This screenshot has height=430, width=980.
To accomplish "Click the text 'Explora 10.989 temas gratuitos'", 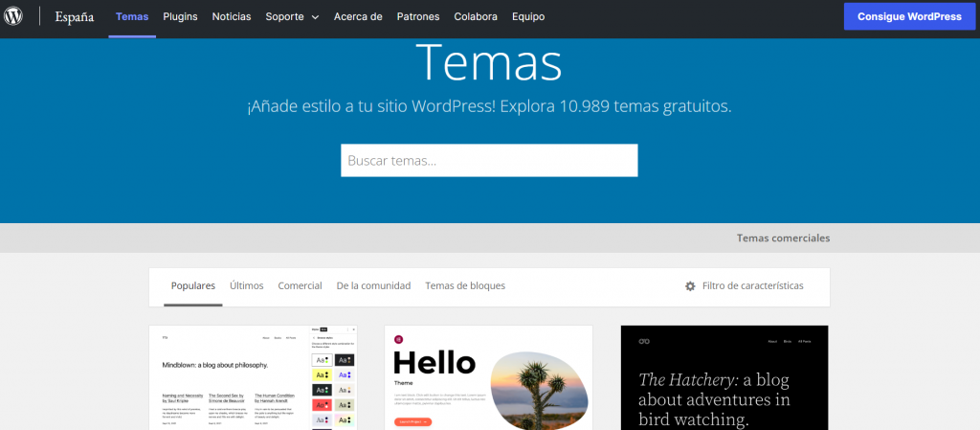I will pos(615,107).
